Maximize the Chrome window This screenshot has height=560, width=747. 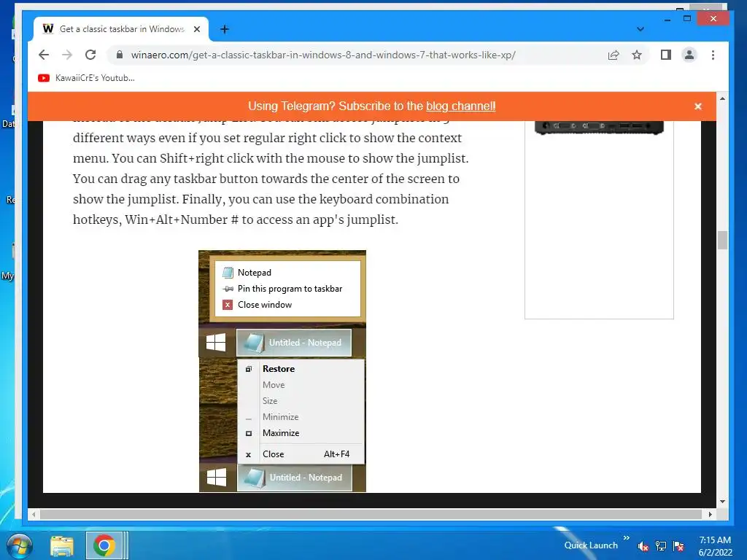pyautogui.click(x=687, y=19)
